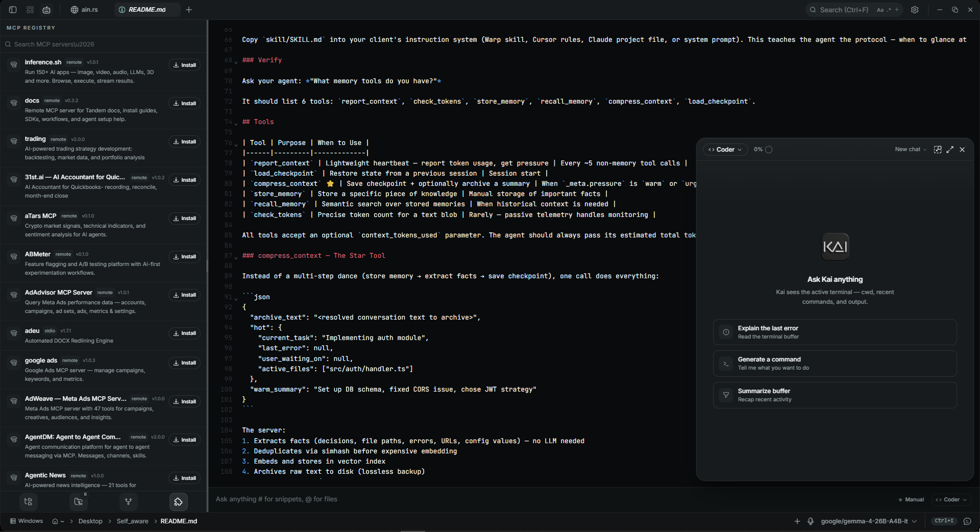
Task: Click the add search option plus icon
Action: (x=897, y=10)
